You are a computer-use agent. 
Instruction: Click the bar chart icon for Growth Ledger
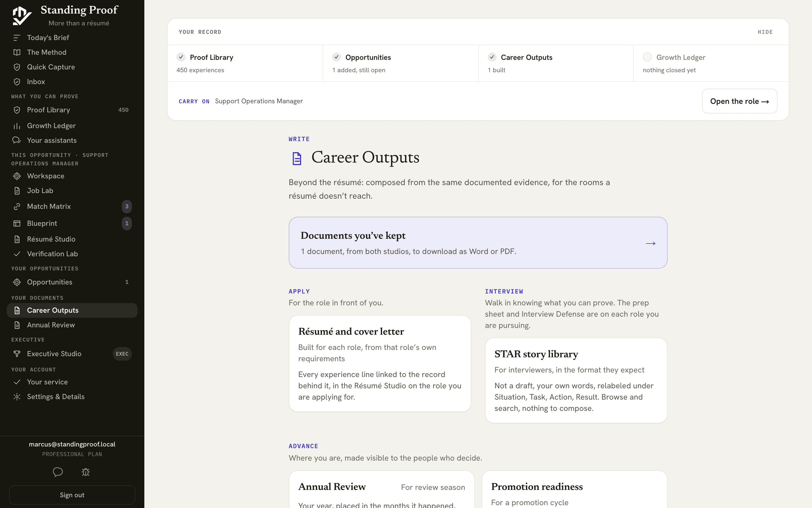(x=17, y=126)
